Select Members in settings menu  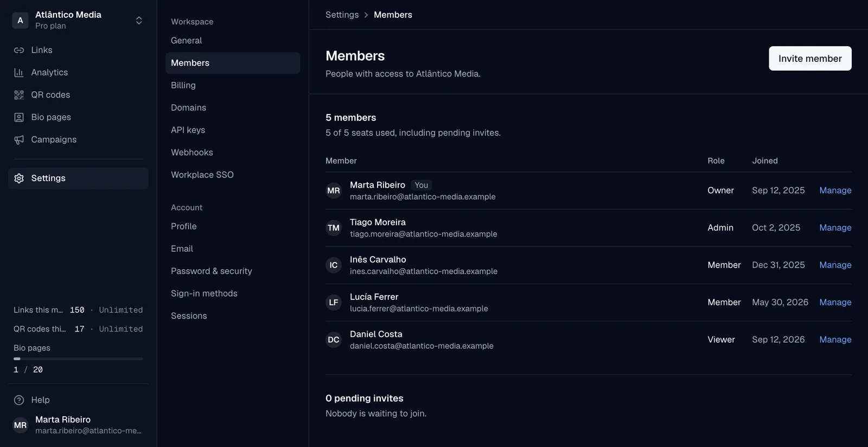coord(233,63)
